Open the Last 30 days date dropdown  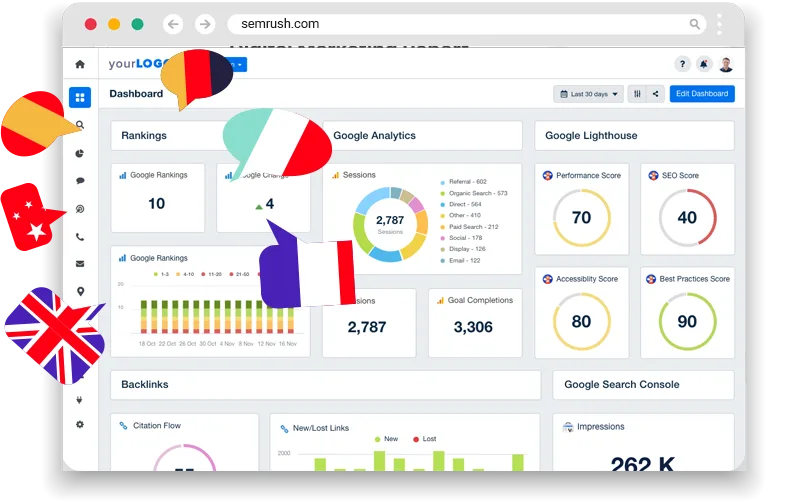588,94
